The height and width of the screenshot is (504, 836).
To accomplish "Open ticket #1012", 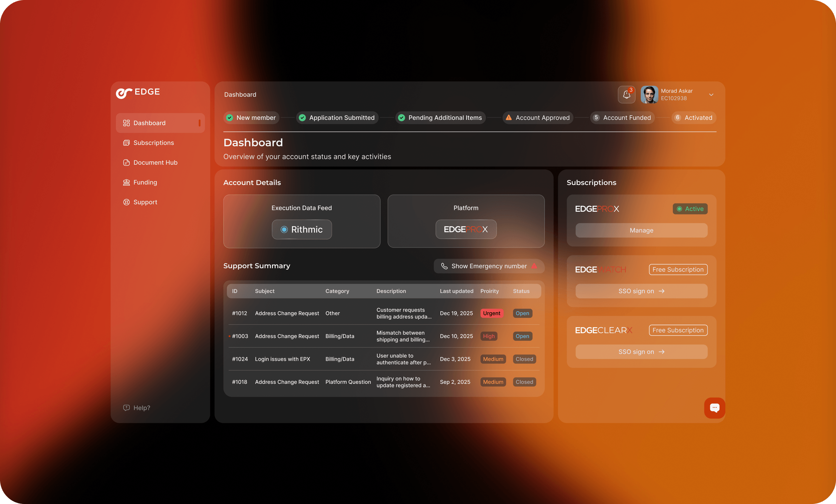I will [384, 313].
